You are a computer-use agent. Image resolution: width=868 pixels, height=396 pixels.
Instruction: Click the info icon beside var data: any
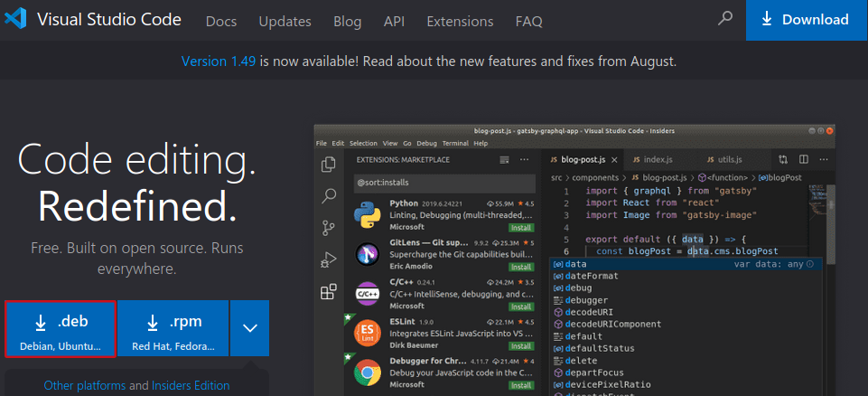pos(810,264)
